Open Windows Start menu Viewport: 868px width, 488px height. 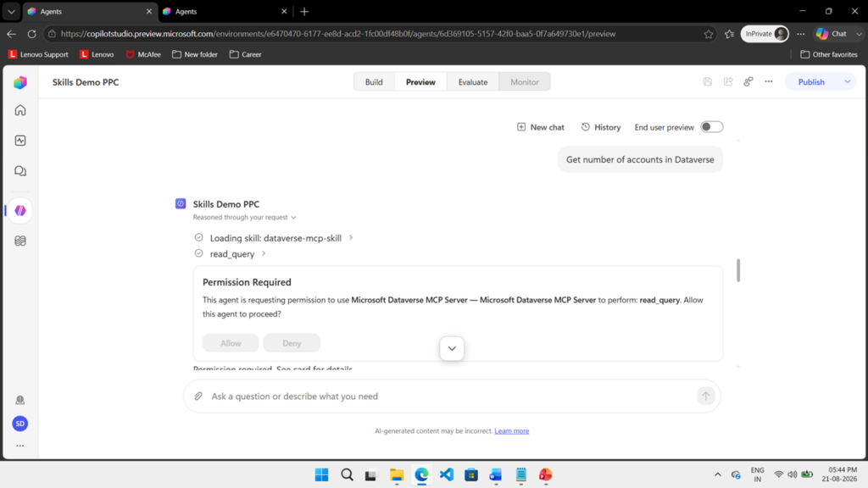pyautogui.click(x=321, y=474)
